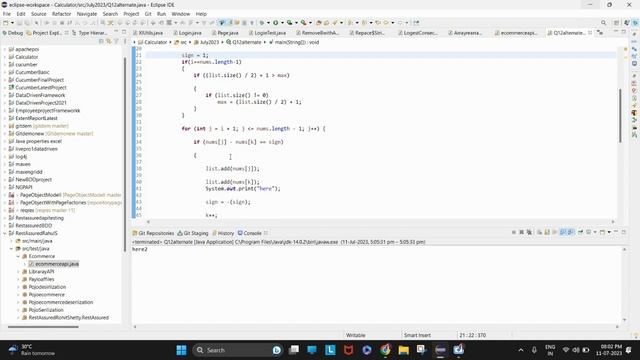Click the Link with Editor icon
The image size is (640, 360).
[x=109, y=41]
